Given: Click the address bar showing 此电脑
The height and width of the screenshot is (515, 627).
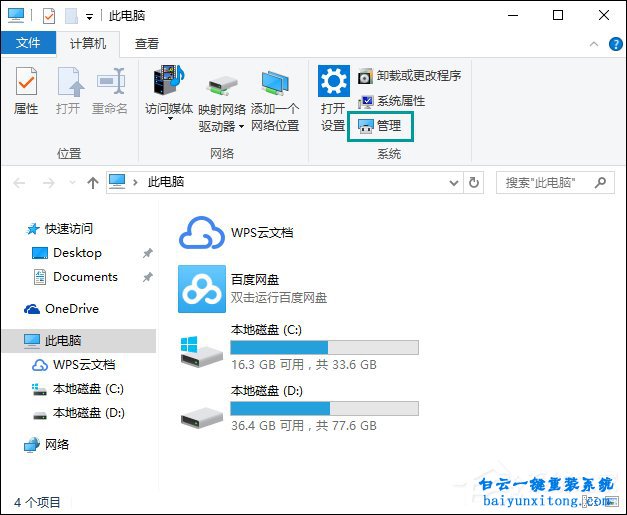Looking at the screenshot, I should 284,183.
